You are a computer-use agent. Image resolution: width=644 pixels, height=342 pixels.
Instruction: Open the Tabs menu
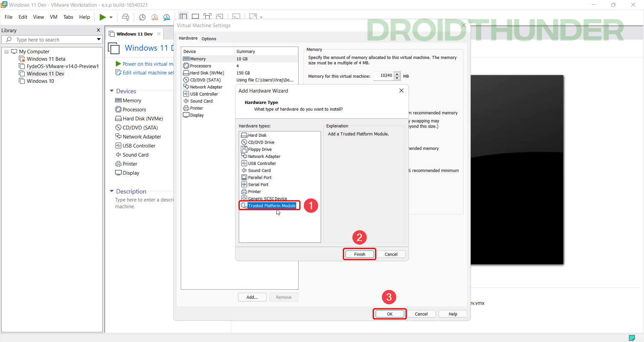tap(68, 17)
